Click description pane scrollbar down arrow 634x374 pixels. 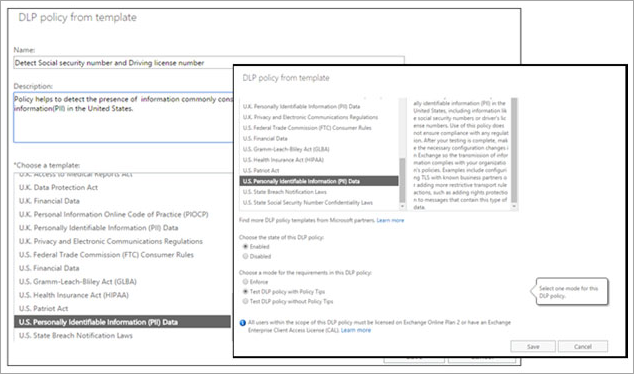[514, 206]
